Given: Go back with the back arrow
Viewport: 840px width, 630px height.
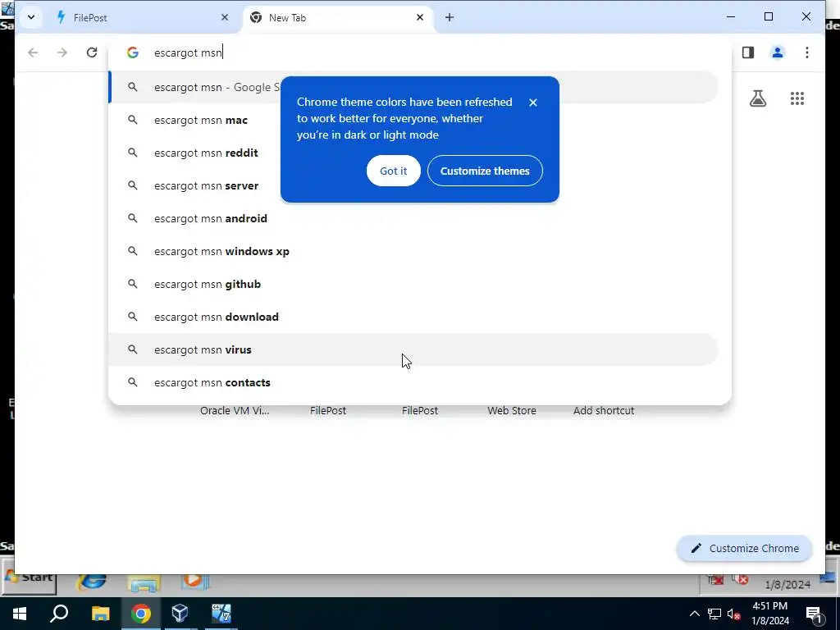Looking at the screenshot, I should coord(33,52).
